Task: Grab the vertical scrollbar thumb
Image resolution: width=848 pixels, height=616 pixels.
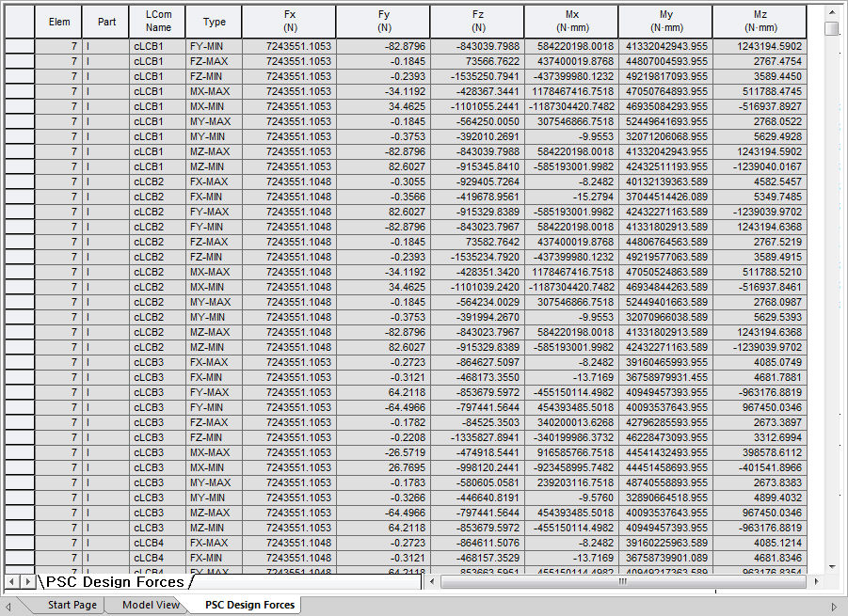Action: pos(831,28)
